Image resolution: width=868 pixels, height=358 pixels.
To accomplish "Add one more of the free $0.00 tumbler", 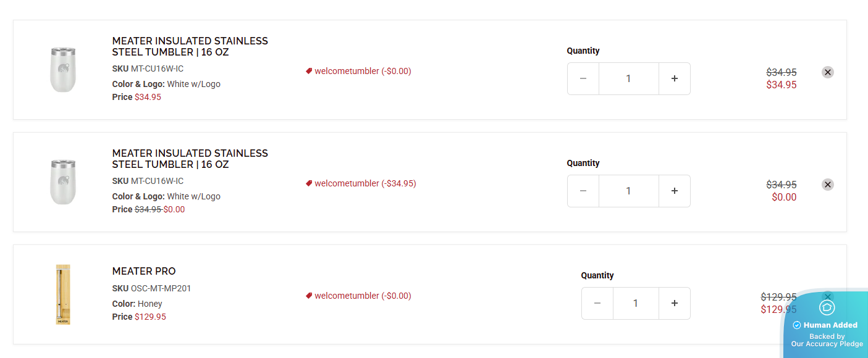I will (x=674, y=191).
